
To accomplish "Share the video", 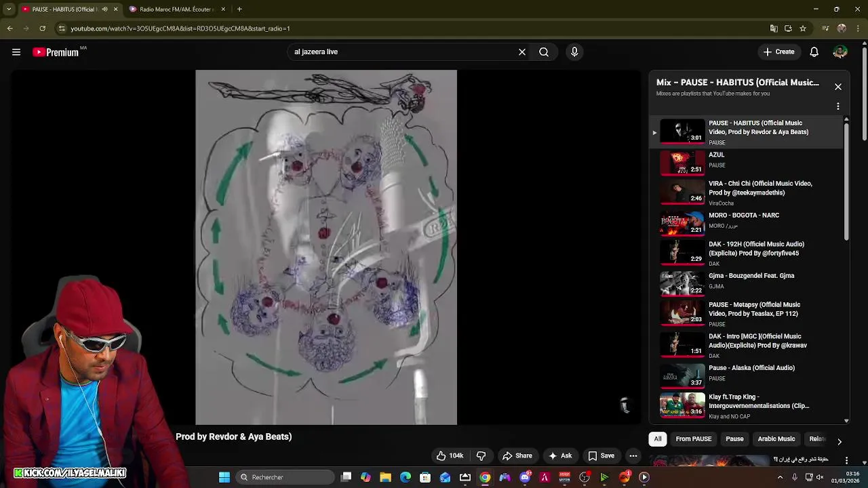I will pyautogui.click(x=517, y=456).
